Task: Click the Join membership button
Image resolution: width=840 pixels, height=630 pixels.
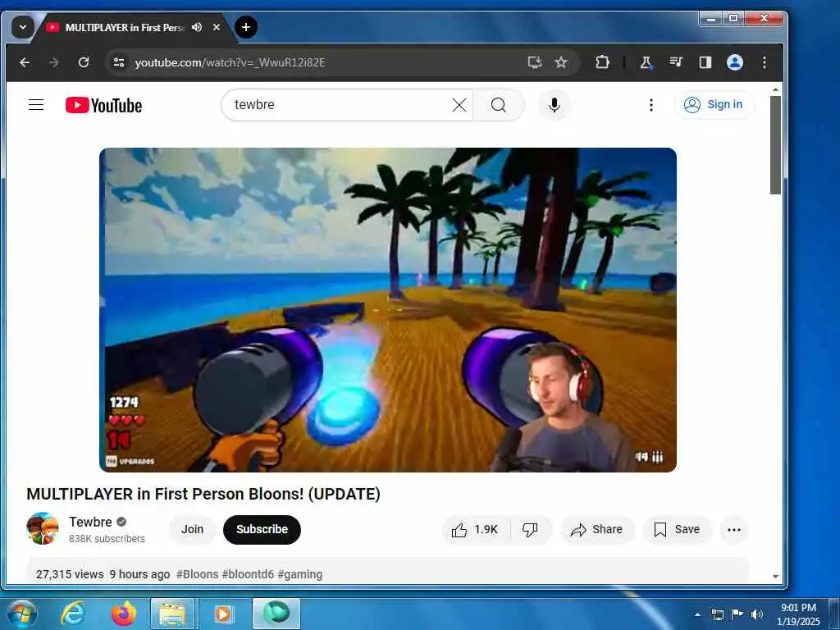Action: pyautogui.click(x=192, y=529)
